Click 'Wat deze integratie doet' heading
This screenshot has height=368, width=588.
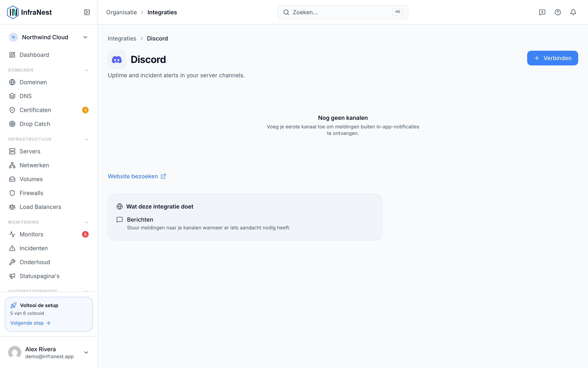(160, 206)
